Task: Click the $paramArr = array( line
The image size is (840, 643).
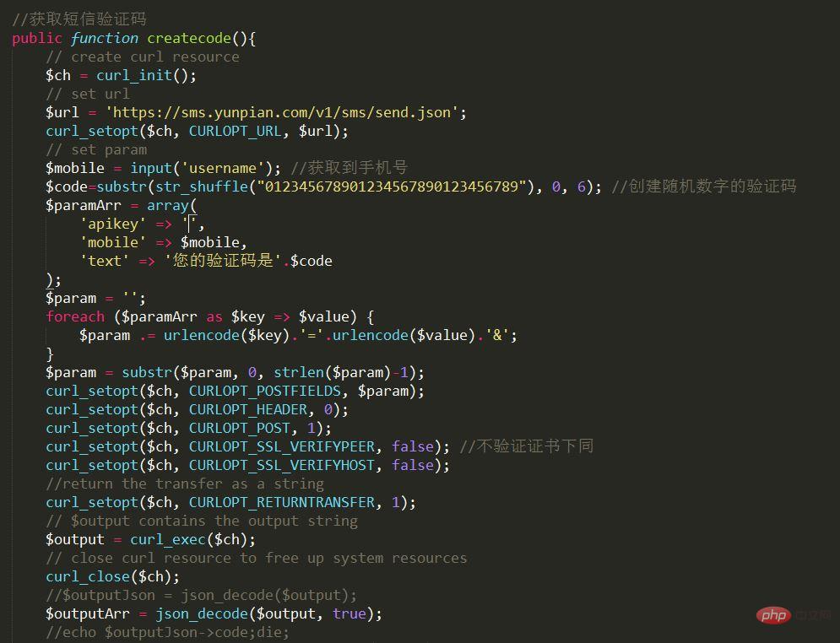Action: 122,205
